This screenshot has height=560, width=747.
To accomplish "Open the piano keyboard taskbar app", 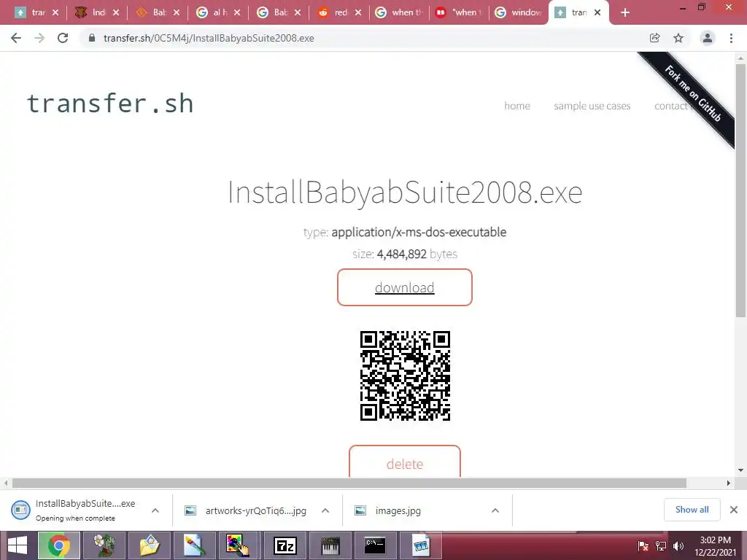I will tap(330, 545).
